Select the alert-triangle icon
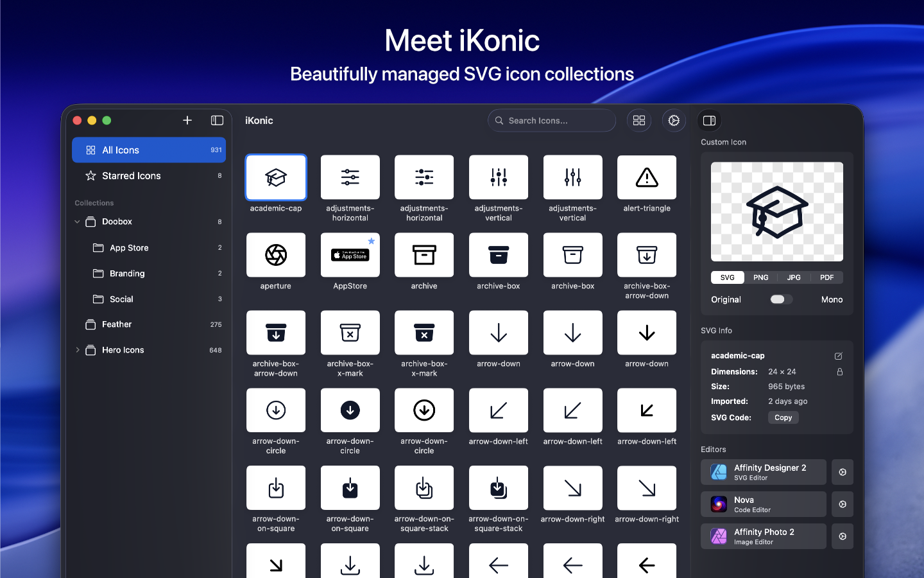Image resolution: width=924 pixels, height=578 pixels. 647,177
